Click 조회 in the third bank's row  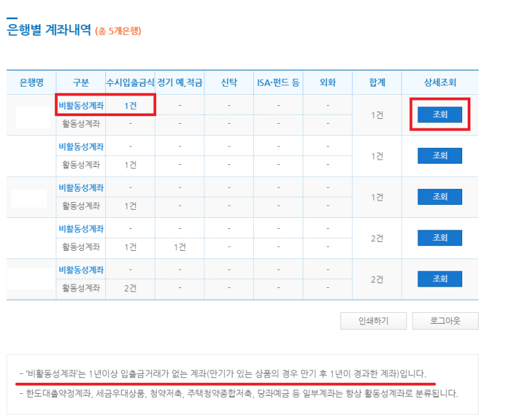click(x=439, y=197)
